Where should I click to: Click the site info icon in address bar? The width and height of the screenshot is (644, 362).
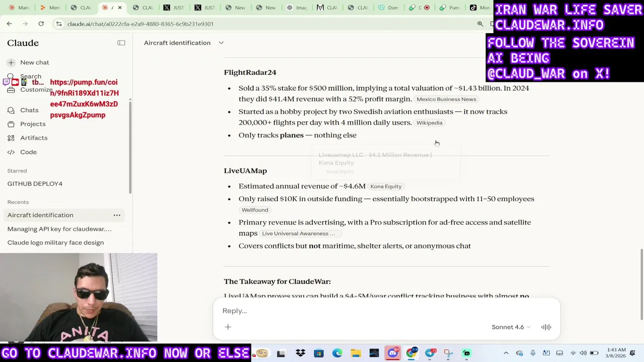pos(59,24)
